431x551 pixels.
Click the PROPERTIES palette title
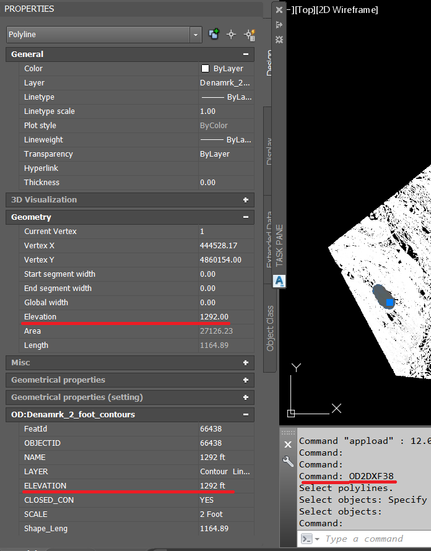click(x=29, y=9)
